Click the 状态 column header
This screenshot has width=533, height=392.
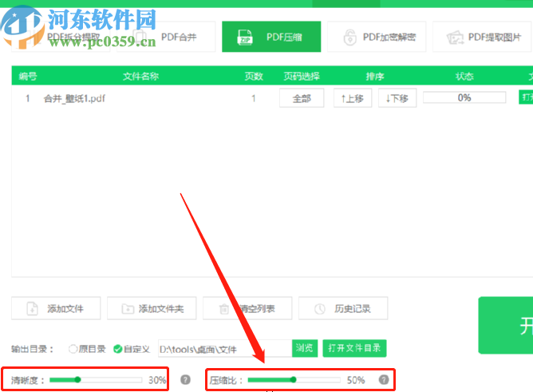coord(464,76)
